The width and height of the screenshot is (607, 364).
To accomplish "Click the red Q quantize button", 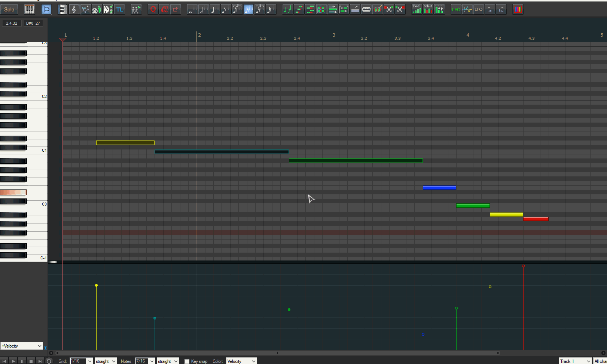I will point(153,9).
